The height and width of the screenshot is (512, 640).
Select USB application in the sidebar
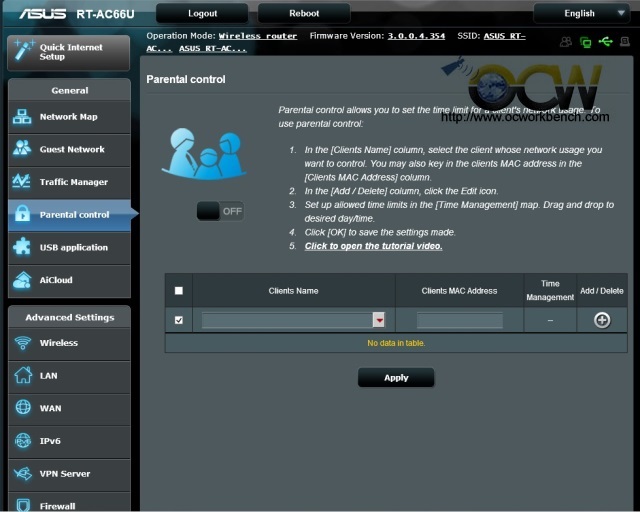[x=69, y=247]
